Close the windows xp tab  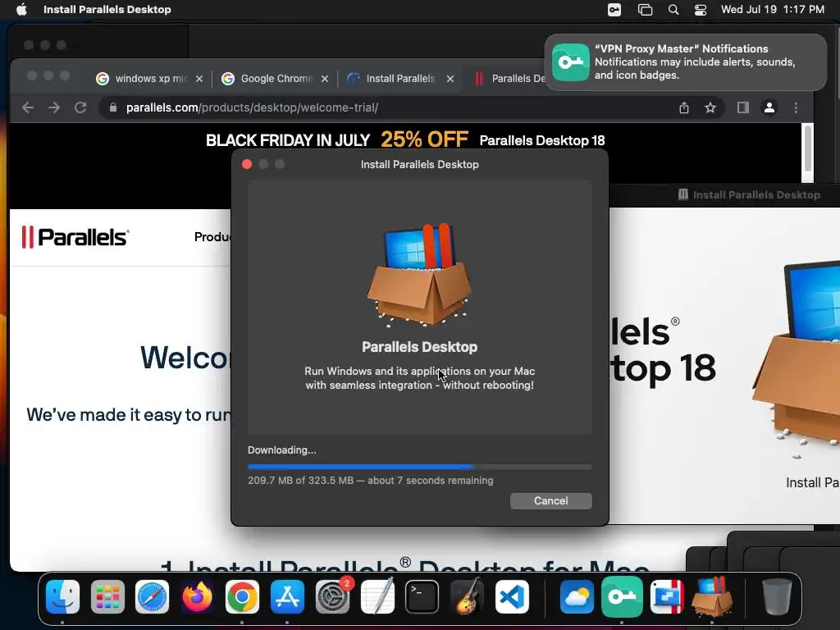click(199, 79)
